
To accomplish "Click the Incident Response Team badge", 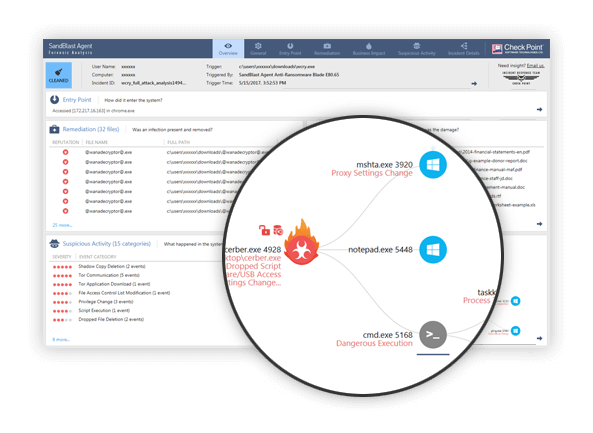I will coord(521,77).
